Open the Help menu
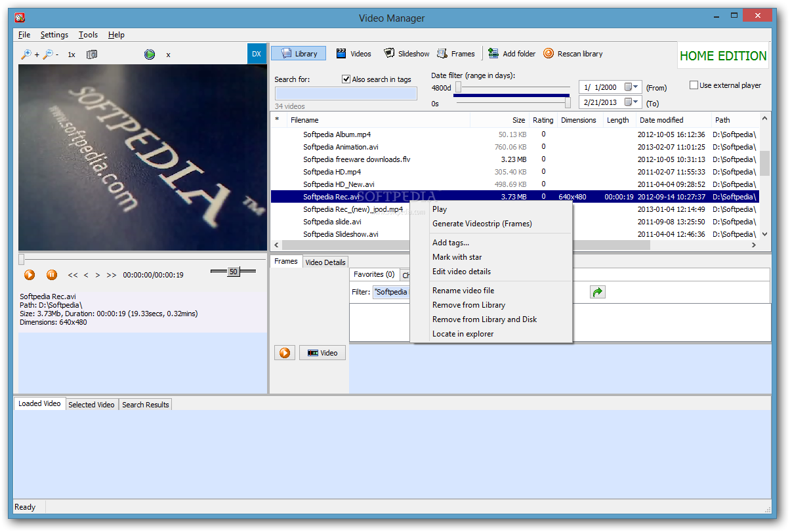Image resolution: width=790 pixels, height=532 pixels. (116, 35)
